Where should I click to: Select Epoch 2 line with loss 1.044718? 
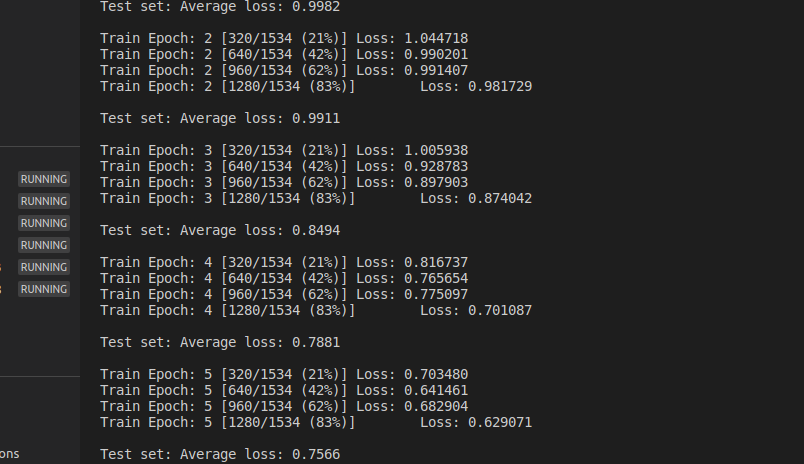(x=284, y=38)
